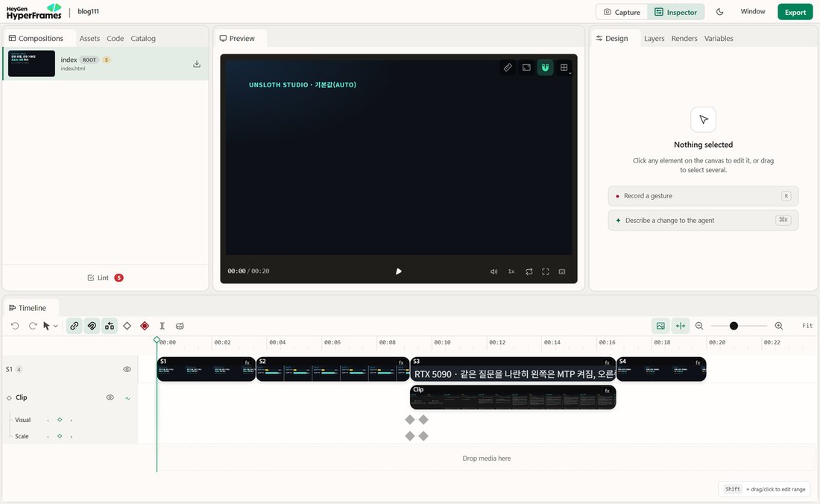
Task: Toggle loop playback
Action: pyautogui.click(x=529, y=271)
